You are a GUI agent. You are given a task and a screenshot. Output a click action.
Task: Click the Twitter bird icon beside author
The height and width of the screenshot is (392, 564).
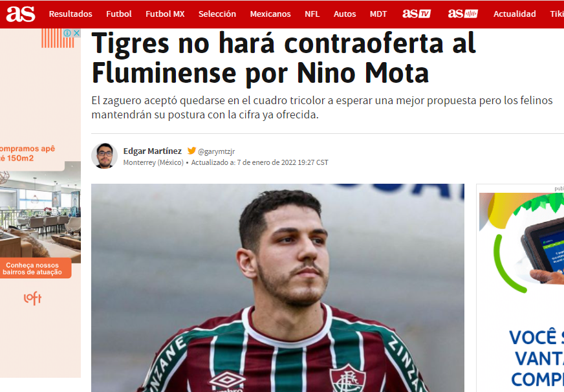[x=191, y=151]
